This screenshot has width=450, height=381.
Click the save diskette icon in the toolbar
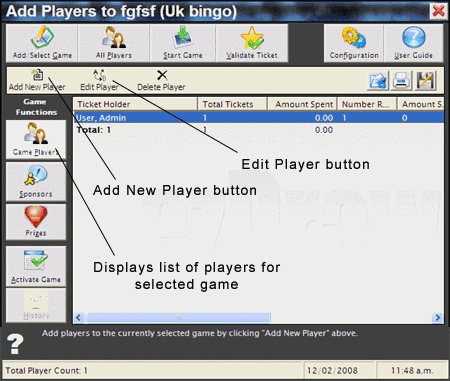[x=426, y=80]
